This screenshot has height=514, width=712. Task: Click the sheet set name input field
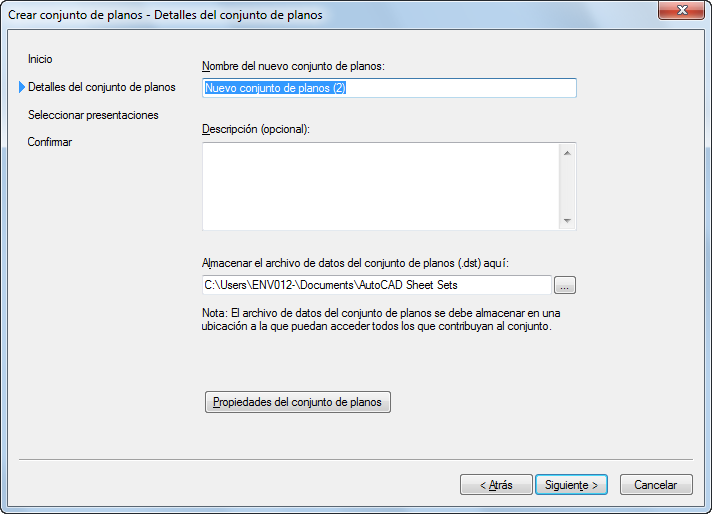(389, 88)
